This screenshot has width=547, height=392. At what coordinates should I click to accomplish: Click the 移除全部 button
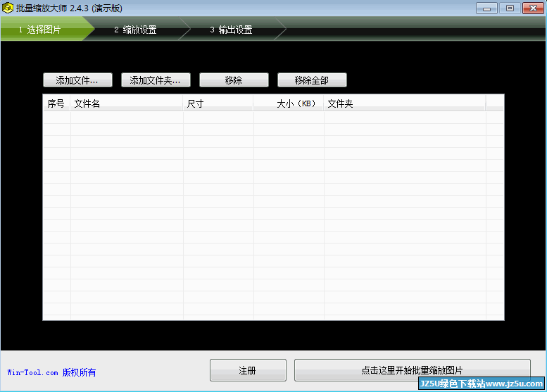pyautogui.click(x=312, y=80)
